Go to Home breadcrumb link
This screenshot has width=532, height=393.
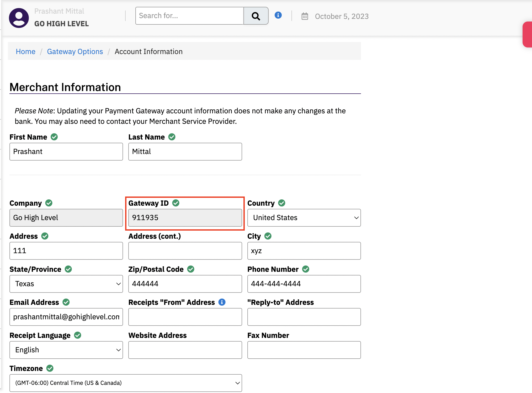pos(25,51)
